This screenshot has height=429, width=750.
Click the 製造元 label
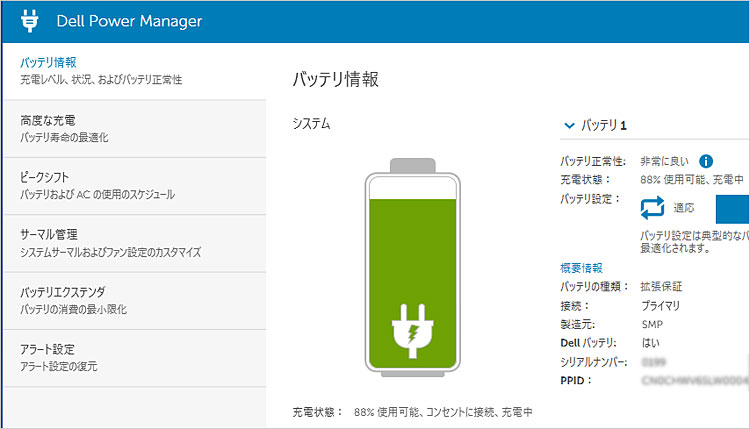coord(577,324)
